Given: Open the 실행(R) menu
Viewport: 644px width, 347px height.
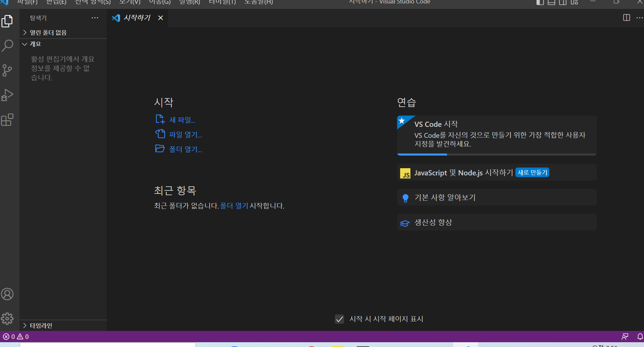Looking at the screenshot, I should [189, 2].
